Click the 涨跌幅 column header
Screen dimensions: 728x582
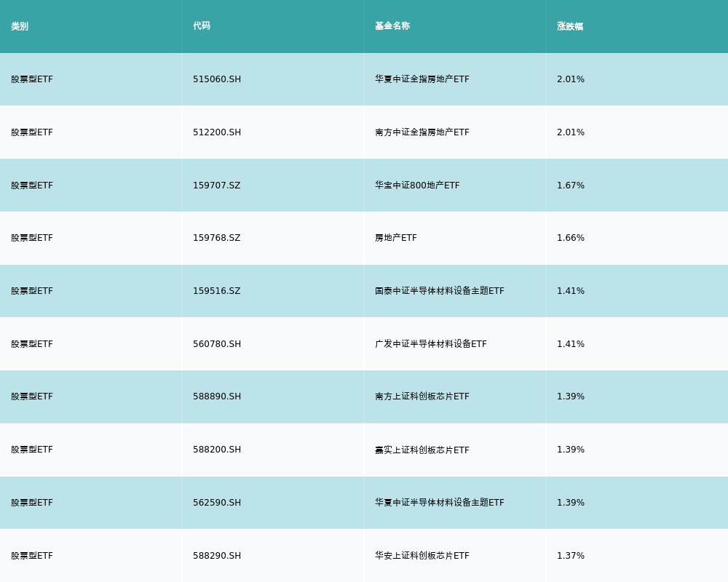click(570, 26)
